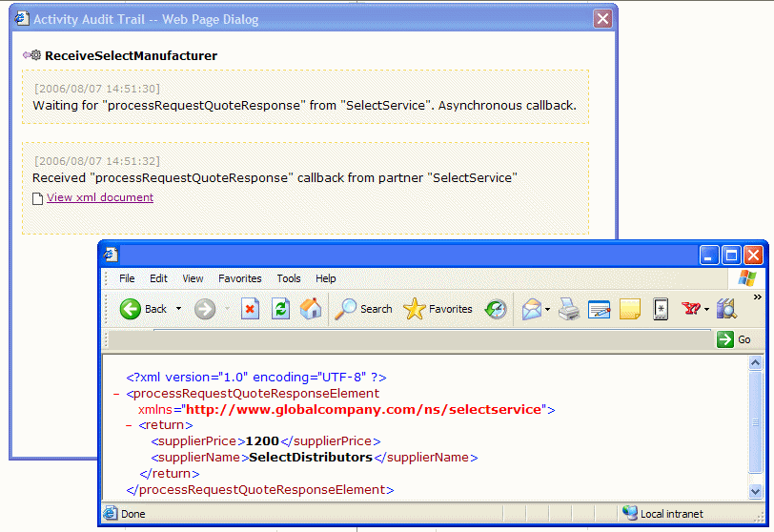
Task: Open the View xml document link
Action: [100, 197]
